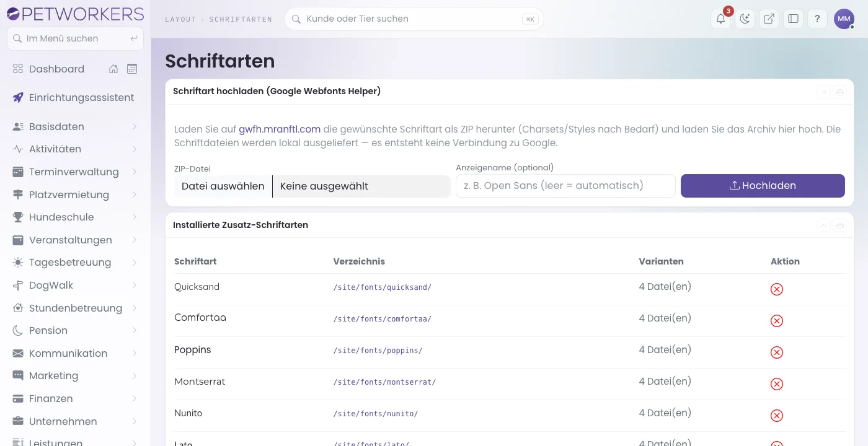Open Tagesbetreuung menu item

(75, 263)
